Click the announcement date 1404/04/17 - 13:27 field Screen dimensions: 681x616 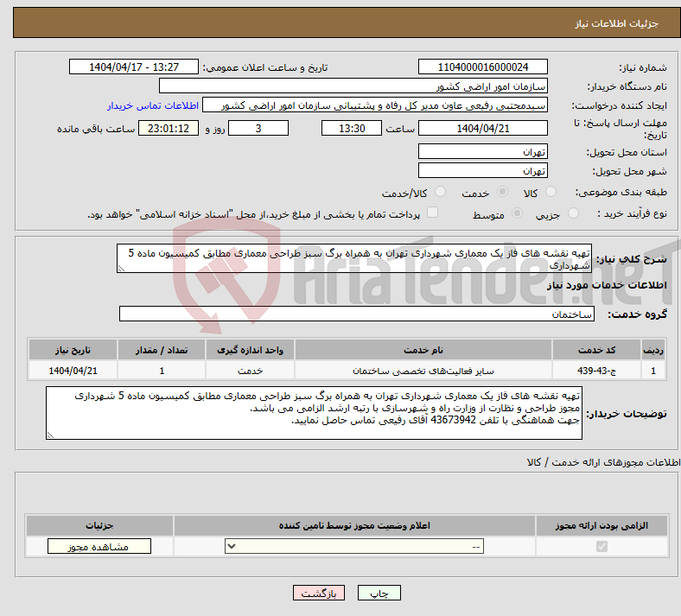click(134, 67)
